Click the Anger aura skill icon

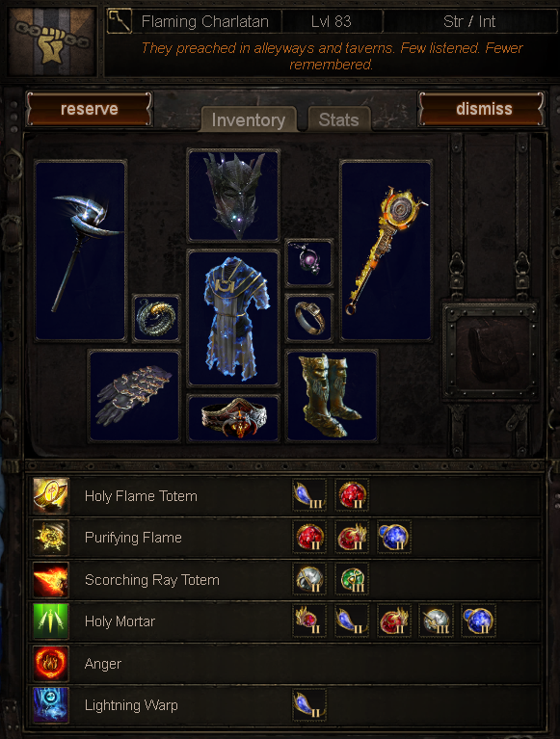[x=51, y=664]
